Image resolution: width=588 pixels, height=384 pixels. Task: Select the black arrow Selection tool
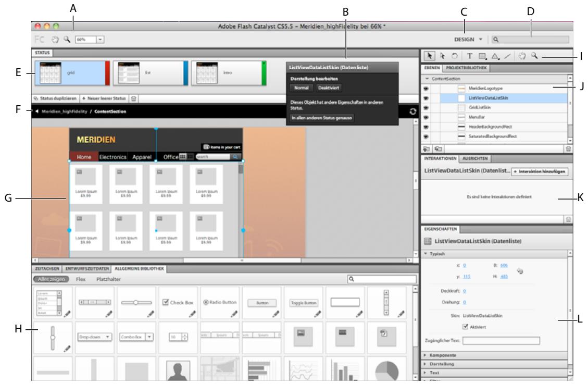pyautogui.click(x=429, y=56)
